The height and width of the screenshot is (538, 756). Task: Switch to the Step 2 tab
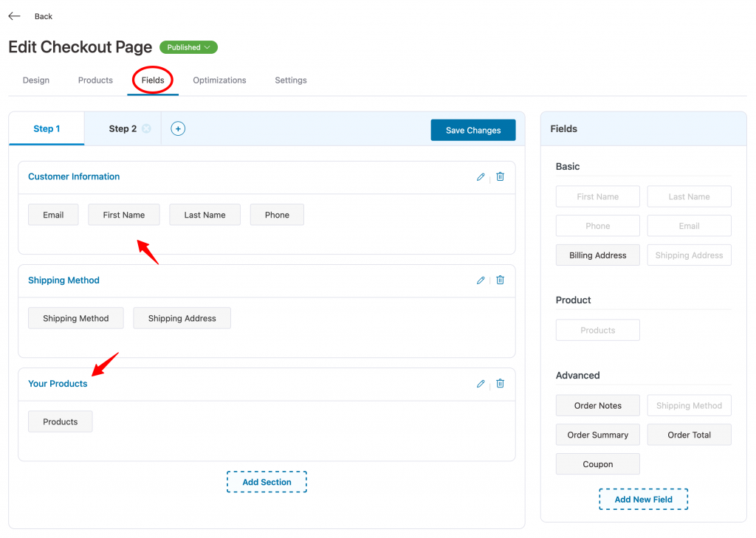pos(123,128)
